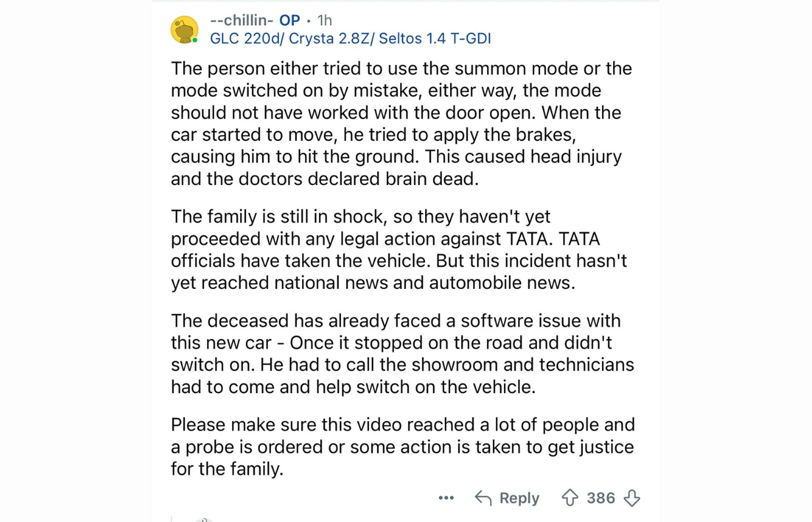The height and width of the screenshot is (522, 812).
Task: Open the GLC 220d/ Crysta flair link
Action: pos(350,38)
